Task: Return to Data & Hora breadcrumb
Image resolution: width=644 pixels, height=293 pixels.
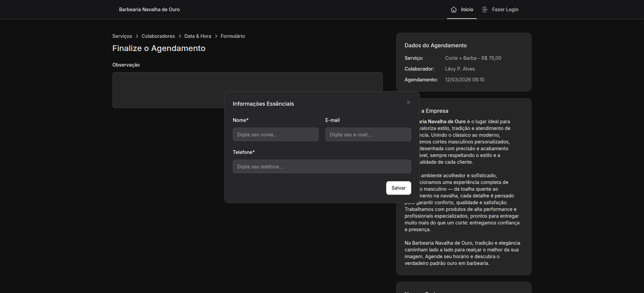Action: coord(198,36)
